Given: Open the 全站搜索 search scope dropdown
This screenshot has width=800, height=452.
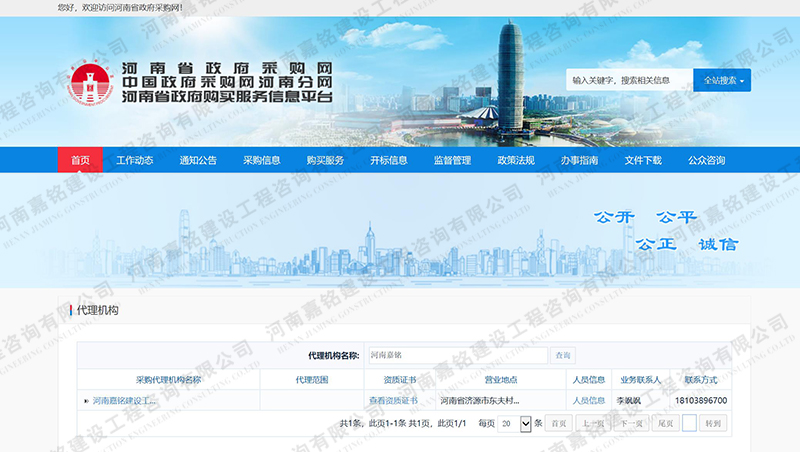Looking at the screenshot, I should coord(721,80).
